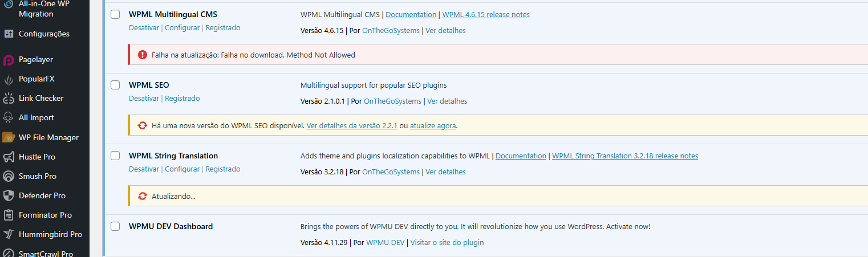Click Ver detalhes for WPML Multilingual CMS

coord(445,30)
